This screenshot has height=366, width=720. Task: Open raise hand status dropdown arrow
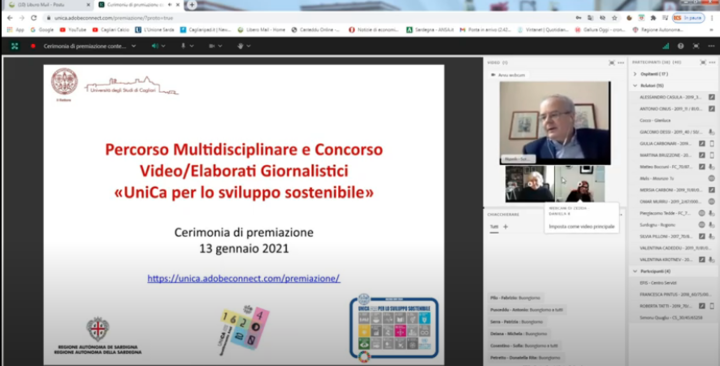tap(248, 46)
